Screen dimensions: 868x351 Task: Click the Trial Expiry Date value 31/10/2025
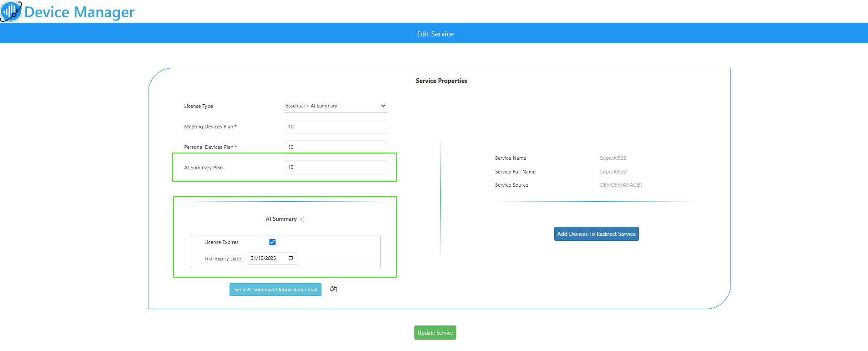[263, 258]
